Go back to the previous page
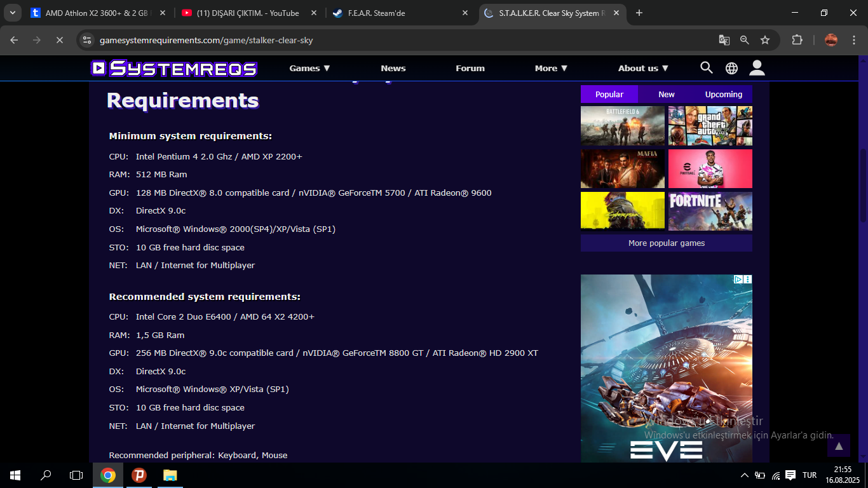This screenshot has width=868, height=488. pos(15,40)
